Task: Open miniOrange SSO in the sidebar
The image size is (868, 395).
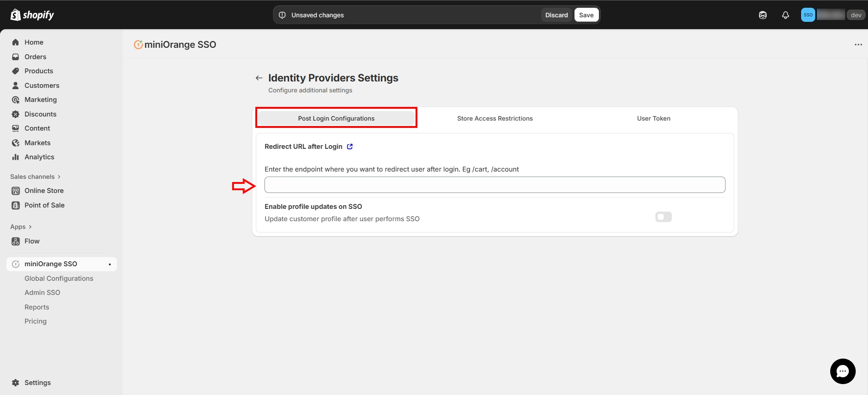Action: 62,264
